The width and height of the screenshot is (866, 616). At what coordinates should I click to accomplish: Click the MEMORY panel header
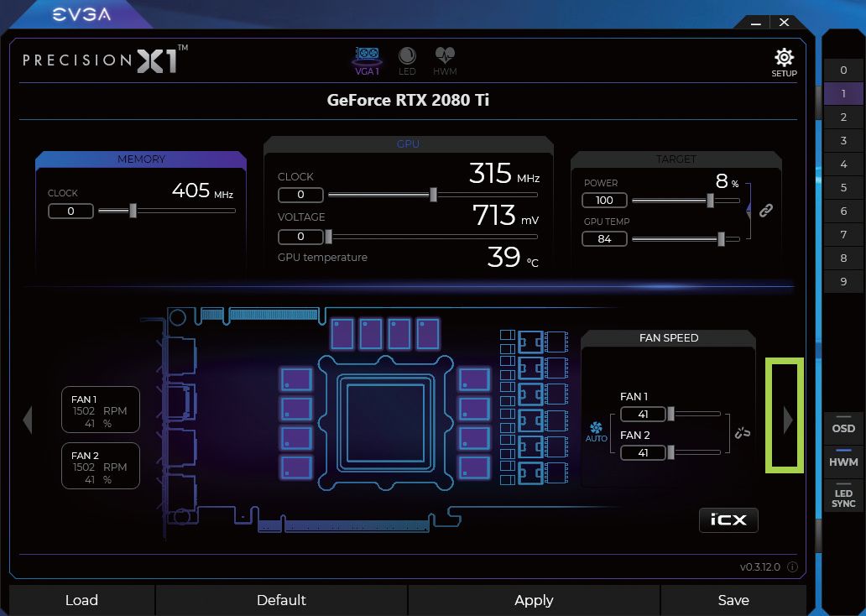tap(141, 159)
